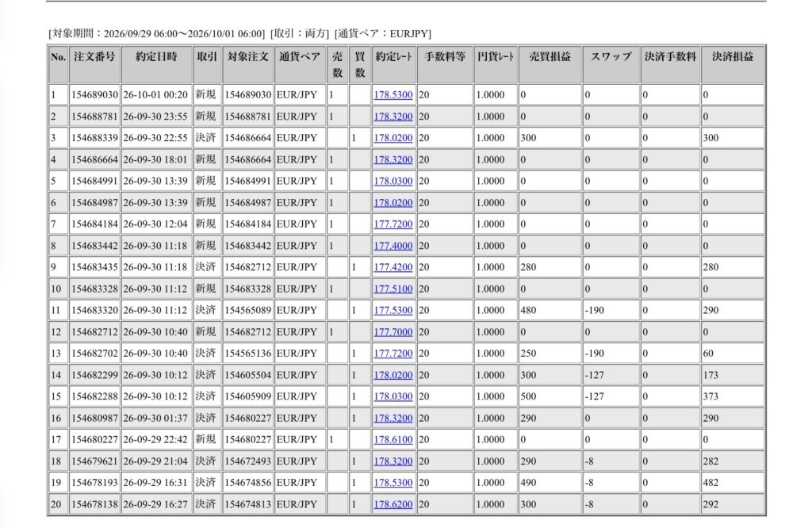Select date cell 26-09-30 01:37
812x528 pixels.
pyautogui.click(x=155, y=418)
